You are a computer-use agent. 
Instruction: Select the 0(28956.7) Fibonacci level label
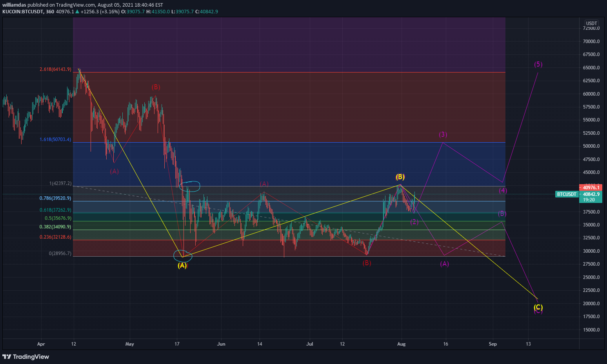click(x=60, y=254)
